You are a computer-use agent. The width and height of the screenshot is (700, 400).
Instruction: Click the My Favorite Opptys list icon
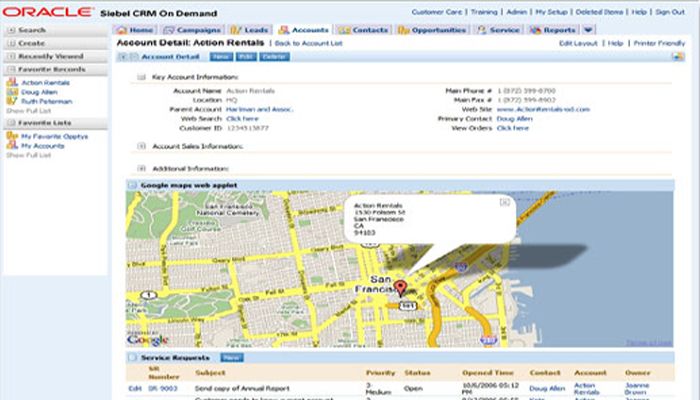(x=12, y=136)
